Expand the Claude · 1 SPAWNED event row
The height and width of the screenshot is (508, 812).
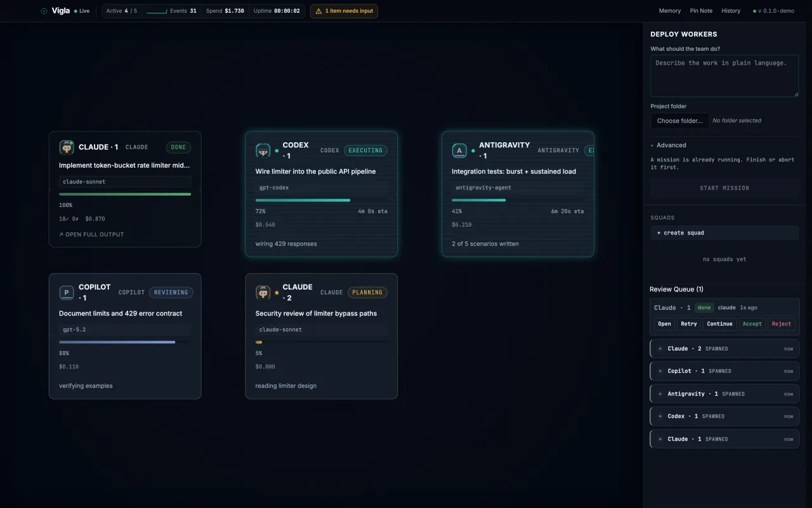coord(724,439)
